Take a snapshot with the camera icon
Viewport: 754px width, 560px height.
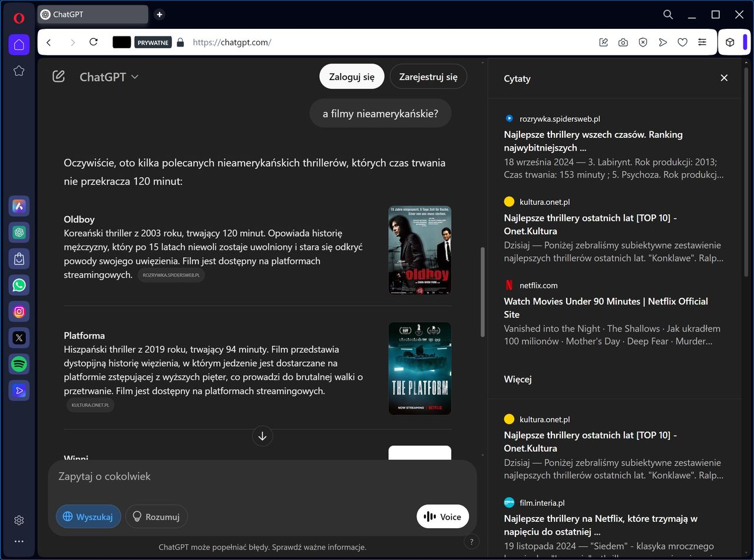[623, 42]
